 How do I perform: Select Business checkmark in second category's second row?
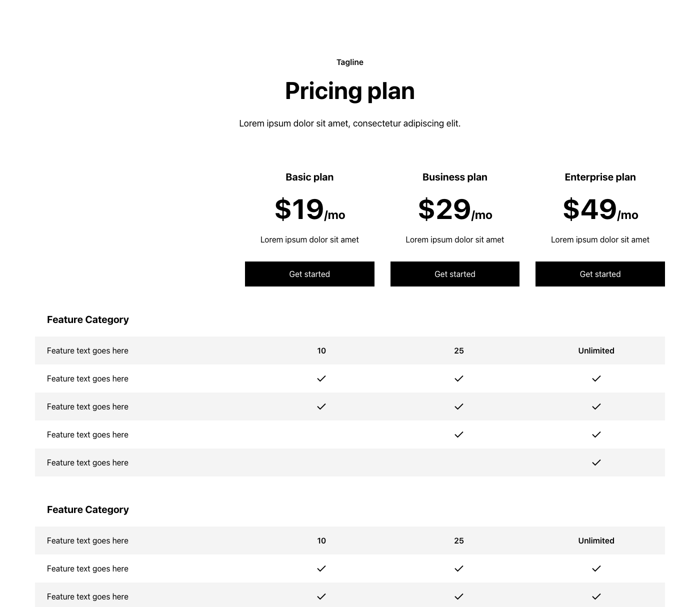click(x=459, y=568)
